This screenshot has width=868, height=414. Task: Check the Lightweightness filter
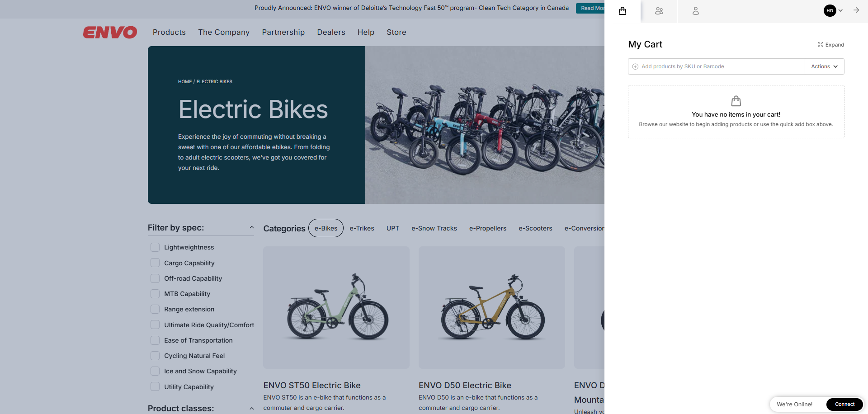click(155, 247)
